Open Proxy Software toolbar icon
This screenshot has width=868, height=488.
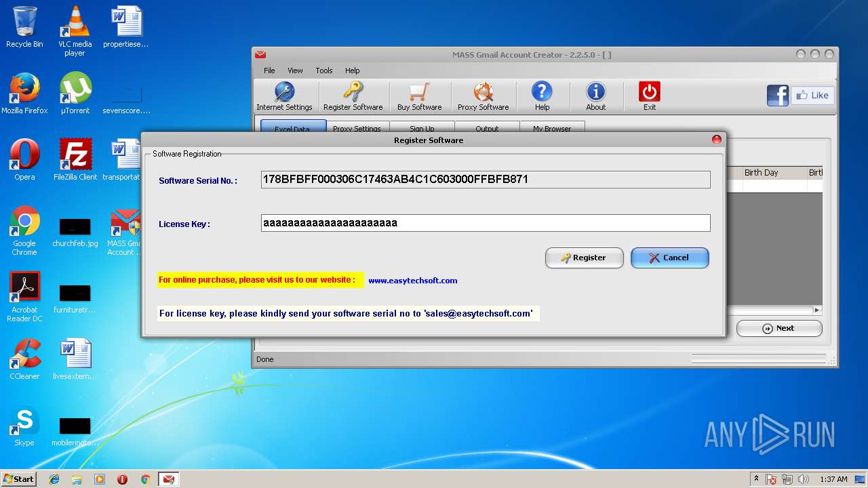click(483, 96)
